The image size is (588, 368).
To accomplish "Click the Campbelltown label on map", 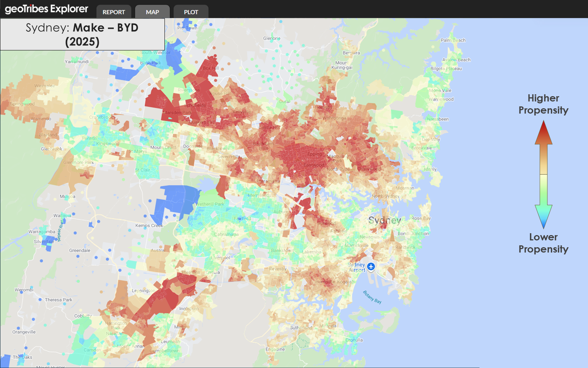I will coord(164,351).
